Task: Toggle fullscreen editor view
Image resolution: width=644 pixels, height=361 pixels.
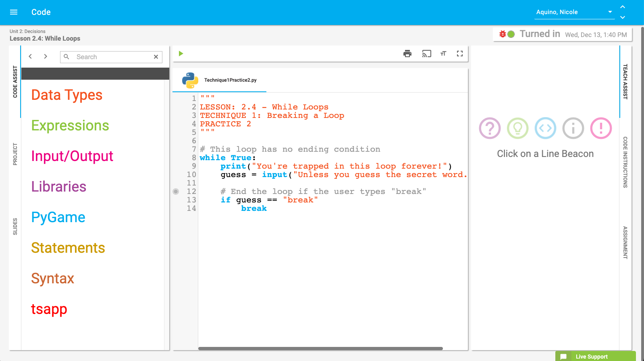Action: coord(460,54)
